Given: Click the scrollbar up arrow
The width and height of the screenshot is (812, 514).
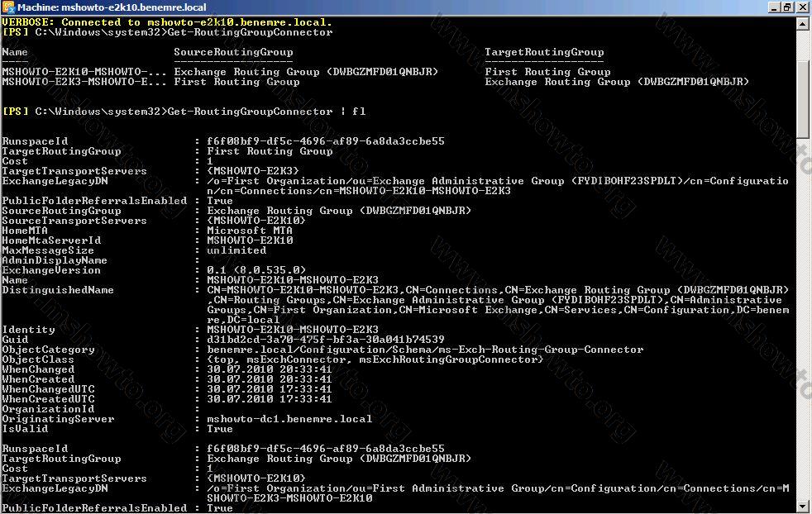Looking at the screenshot, I should click(x=803, y=24).
